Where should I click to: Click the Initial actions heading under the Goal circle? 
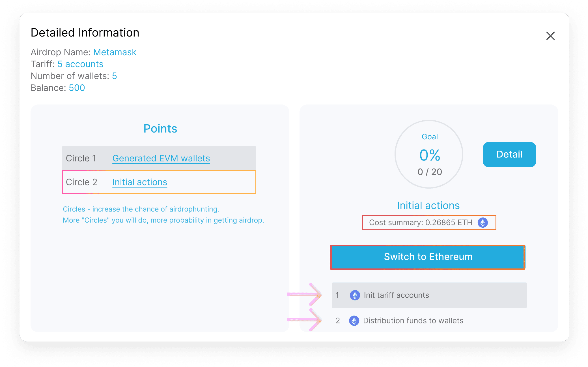[428, 206]
